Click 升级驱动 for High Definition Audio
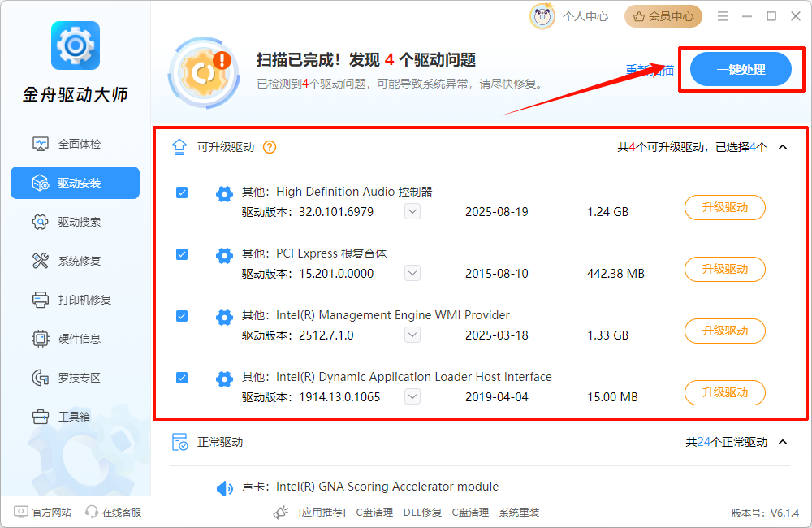 pos(724,207)
